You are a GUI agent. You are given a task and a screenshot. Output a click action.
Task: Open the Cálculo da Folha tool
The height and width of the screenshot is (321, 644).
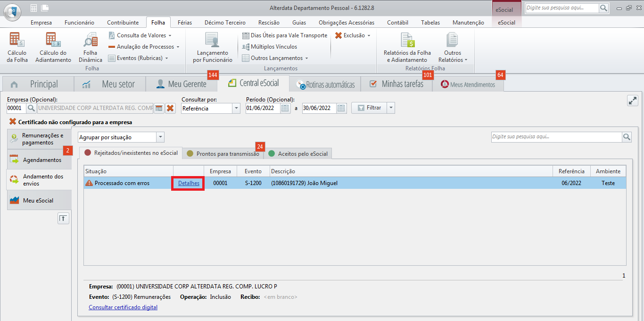click(17, 47)
